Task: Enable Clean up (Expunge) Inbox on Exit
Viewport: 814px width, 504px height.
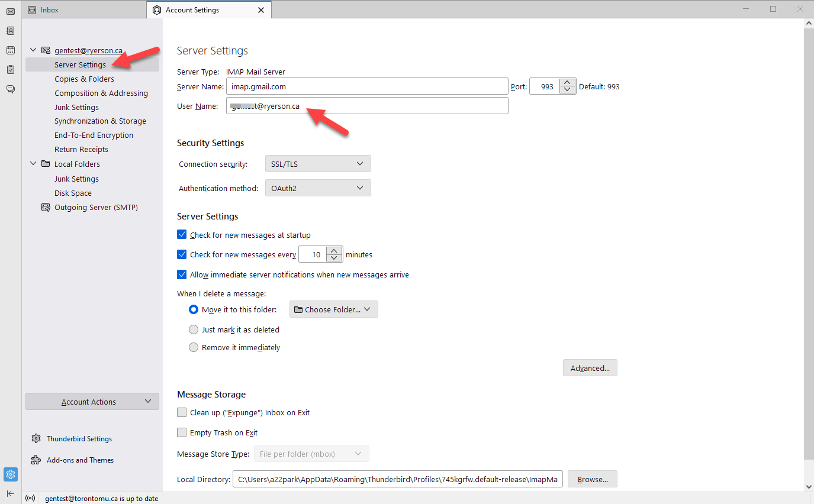Action: pos(182,412)
